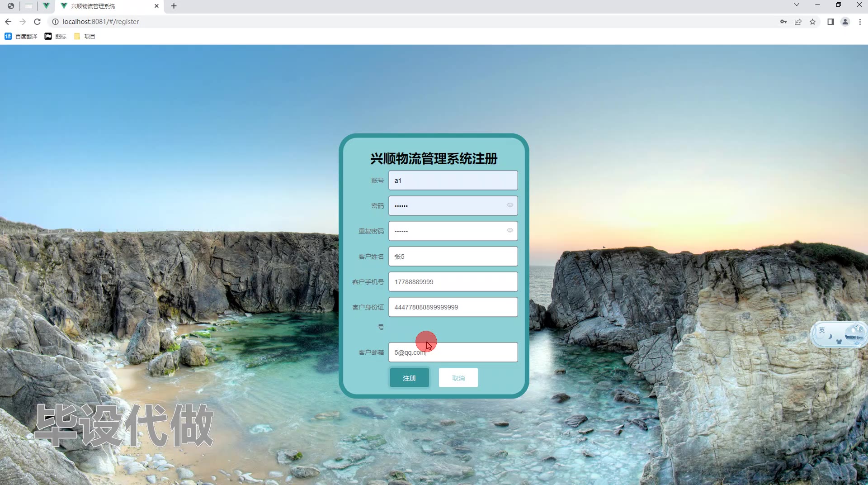868x485 pixels.
Task: Open 项目 bookmarks folder
Action: point(85,36)
